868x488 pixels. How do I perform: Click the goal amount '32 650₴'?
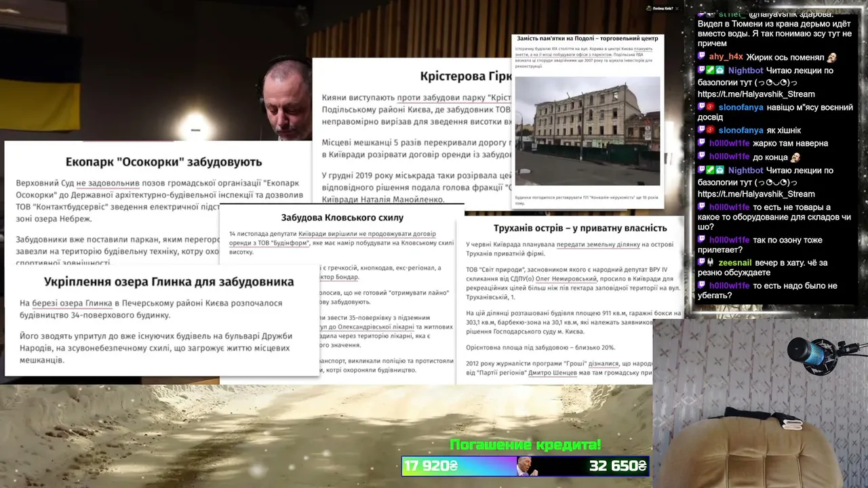coord(618,466)
